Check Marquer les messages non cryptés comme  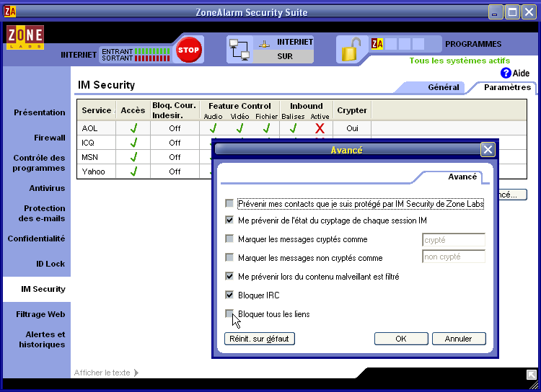tap(229, 257)
